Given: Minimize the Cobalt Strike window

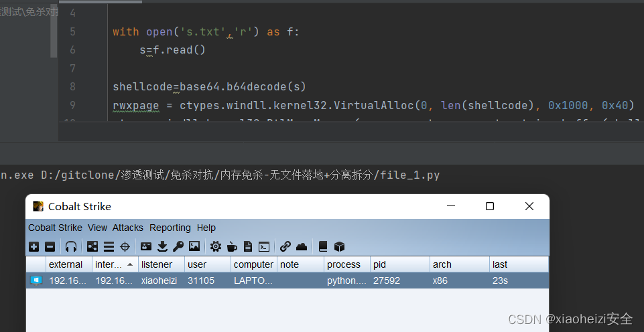Looking at the screenshot, I should [x=451, y=206].
